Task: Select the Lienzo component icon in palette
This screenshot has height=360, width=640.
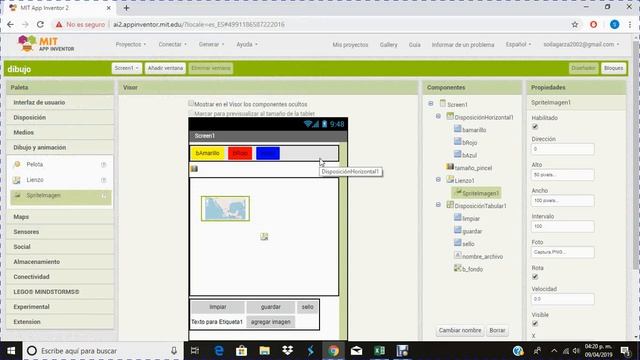Action: coord(17,180)
